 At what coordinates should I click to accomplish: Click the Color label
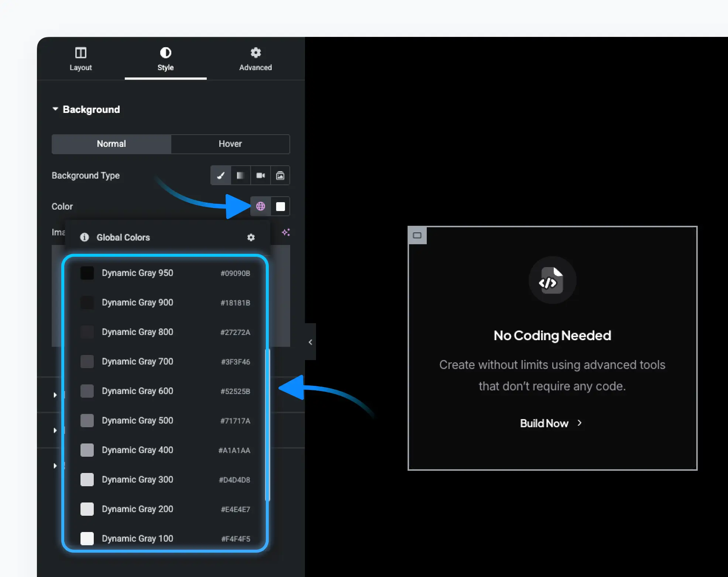(x=62, y=206)
